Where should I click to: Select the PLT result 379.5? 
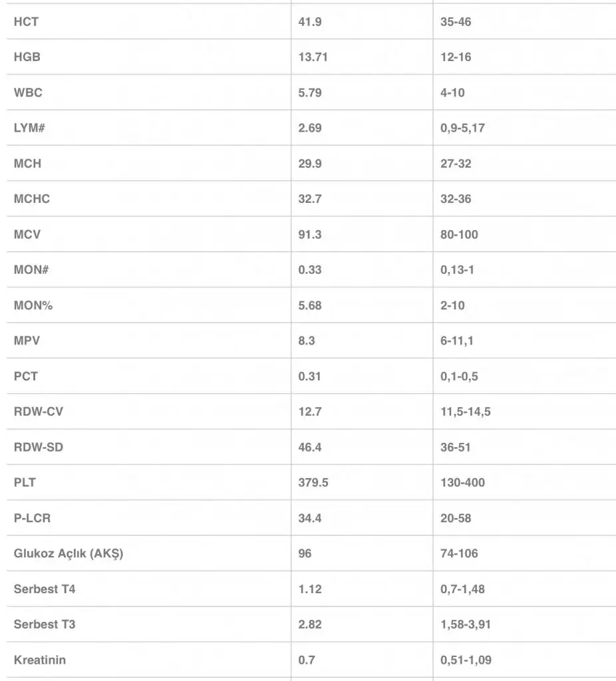point(313,483)
